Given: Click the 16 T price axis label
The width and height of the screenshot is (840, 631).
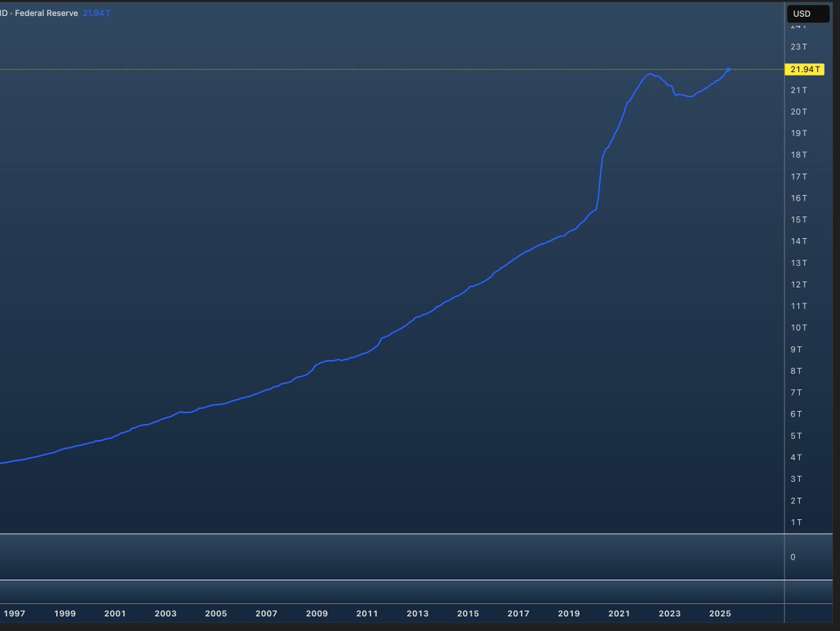Looking at the screenshot, I should coord(799,198).
